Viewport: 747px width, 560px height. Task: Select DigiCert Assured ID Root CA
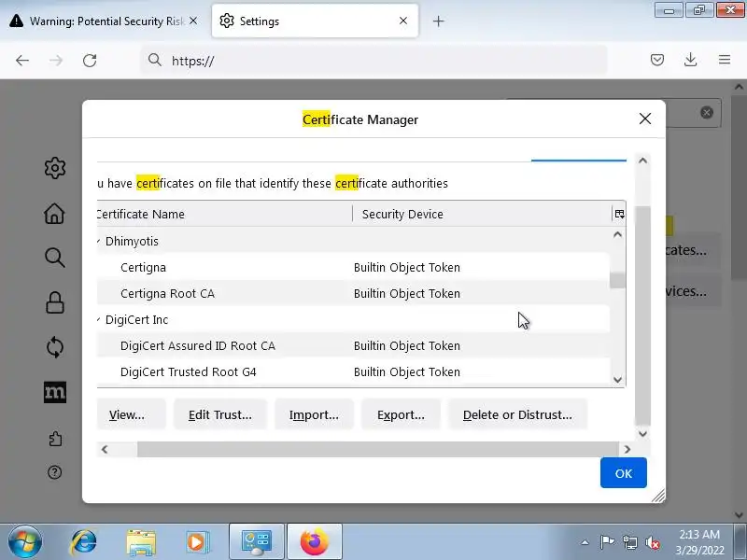pos(353,345)
